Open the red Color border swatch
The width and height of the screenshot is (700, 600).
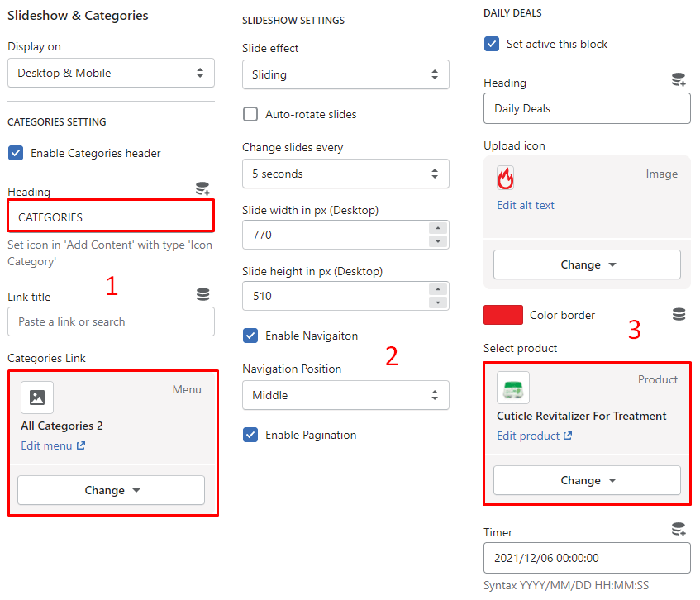[x=503, y=315]
